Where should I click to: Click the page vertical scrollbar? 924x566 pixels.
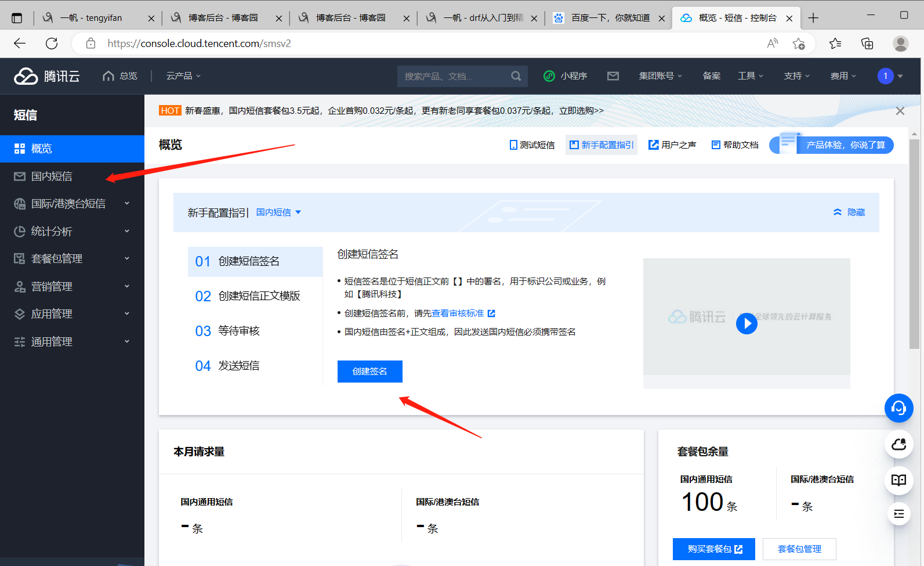tap(915, 244)
